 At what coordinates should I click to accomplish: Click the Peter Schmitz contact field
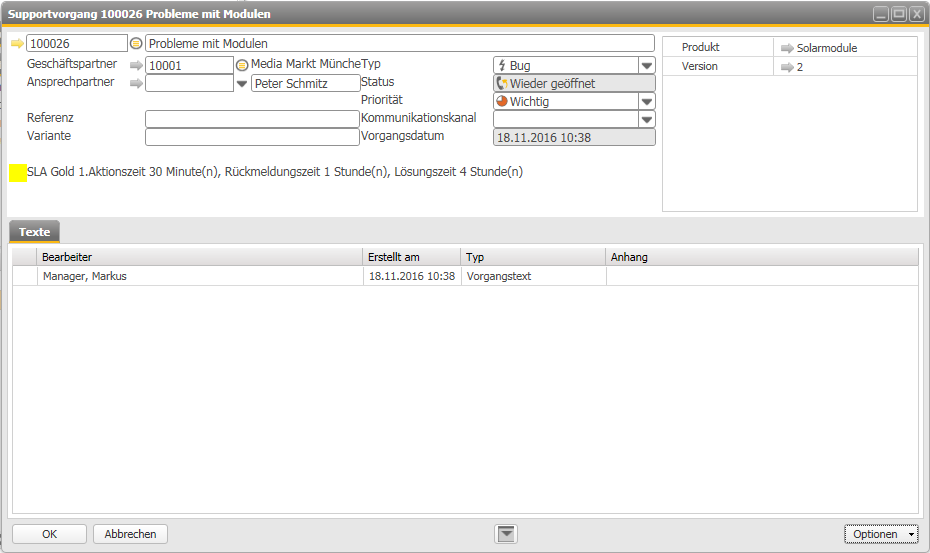coord(305,83)
